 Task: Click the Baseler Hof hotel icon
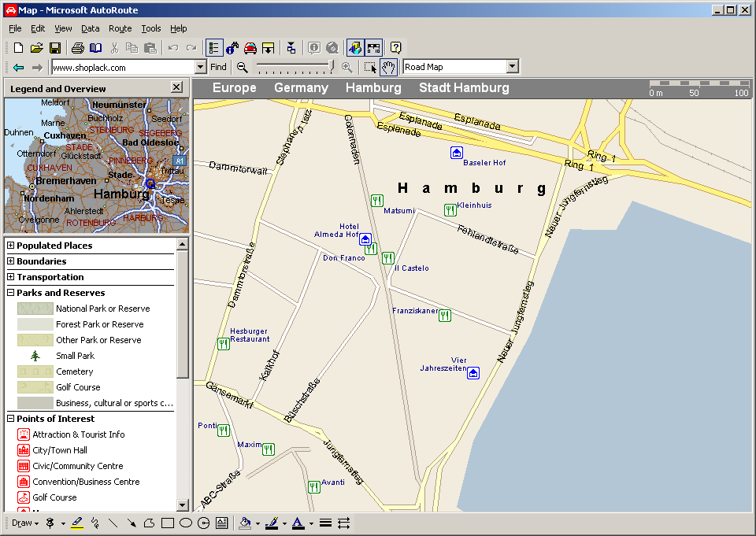click(457, 153)
